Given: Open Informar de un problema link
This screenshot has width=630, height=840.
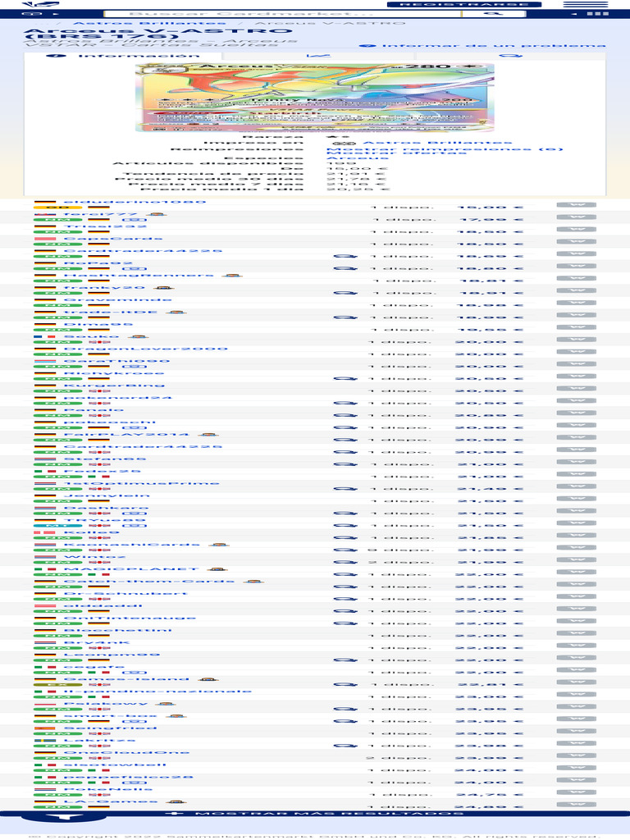Looking at the screenshot, I should pos(482,46).
